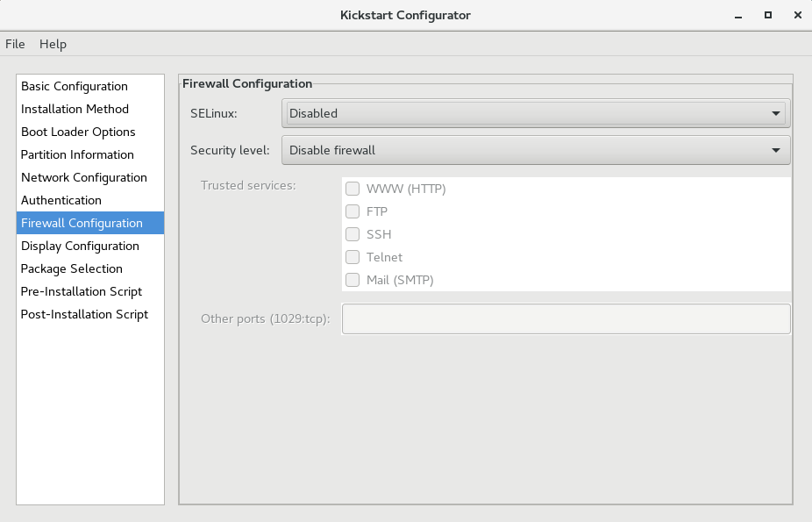The image size is (812, 522).
Task: Expand the SELinux dropdown
Action: click(536, 113)
